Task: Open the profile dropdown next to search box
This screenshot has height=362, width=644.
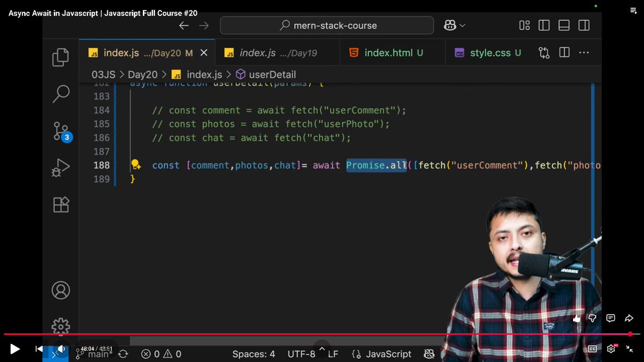Action: [453, 25]
